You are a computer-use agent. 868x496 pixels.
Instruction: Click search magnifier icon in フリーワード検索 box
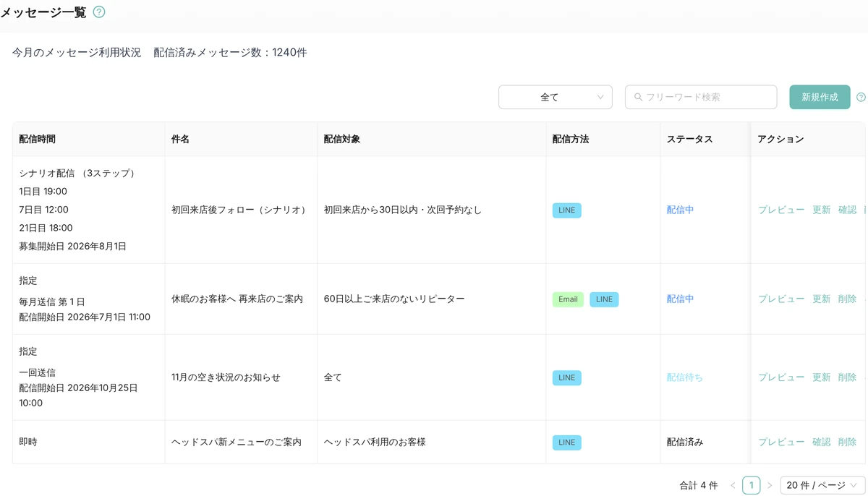click(638, 97)
